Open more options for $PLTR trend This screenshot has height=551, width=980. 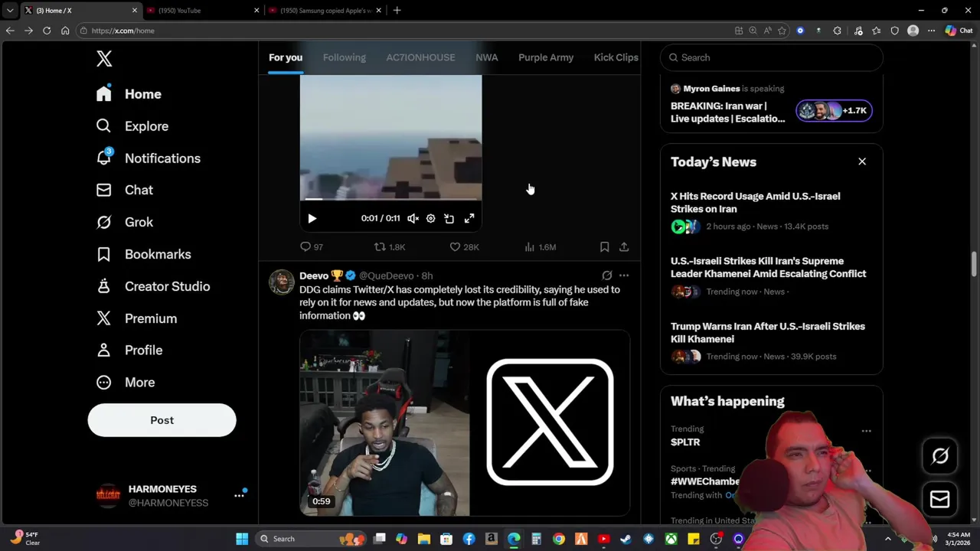click(866, 431)
